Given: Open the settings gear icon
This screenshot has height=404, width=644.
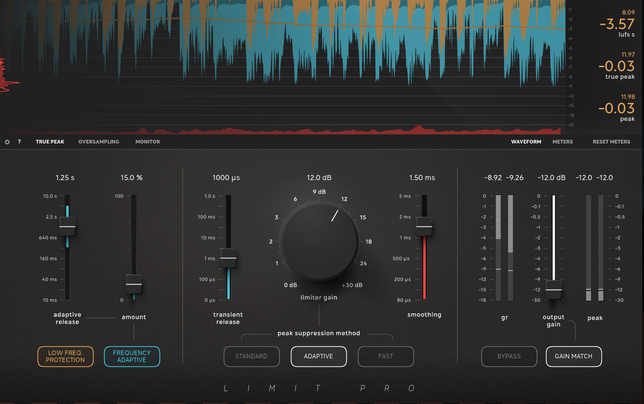Looking at the screenshot, I should (x=7, y=142).
